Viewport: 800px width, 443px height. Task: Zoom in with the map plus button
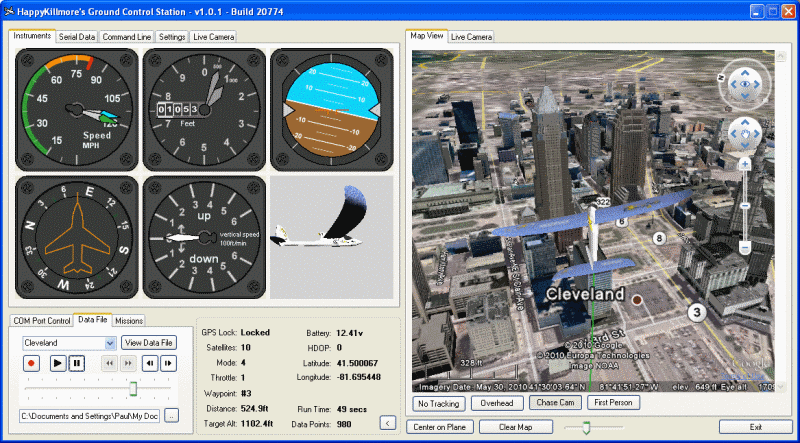(745, 164)
